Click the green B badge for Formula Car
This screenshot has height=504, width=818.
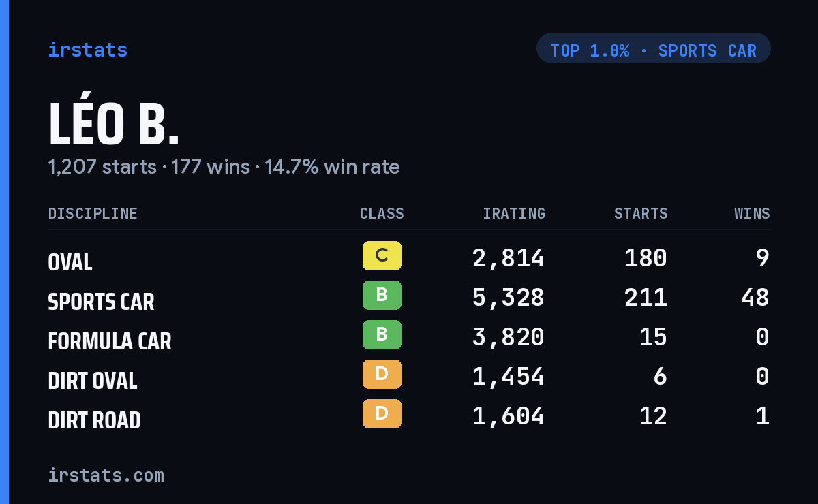(x=382, y=335)
